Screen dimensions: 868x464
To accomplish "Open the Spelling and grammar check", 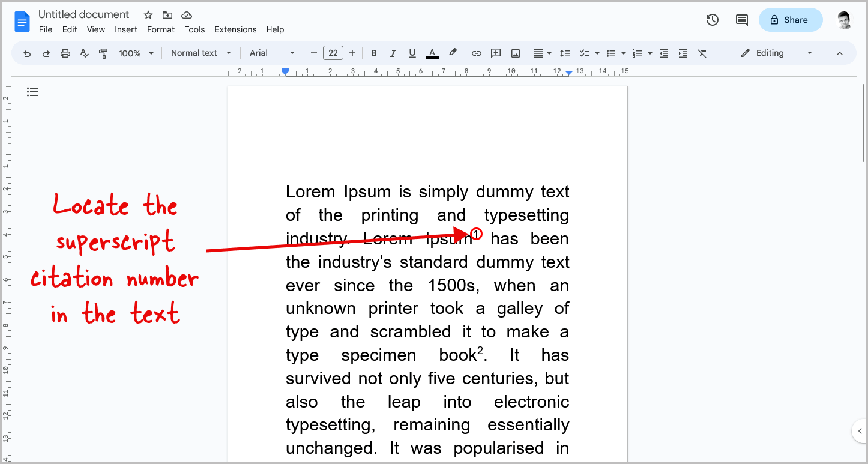I will click(x=84, y=53).
